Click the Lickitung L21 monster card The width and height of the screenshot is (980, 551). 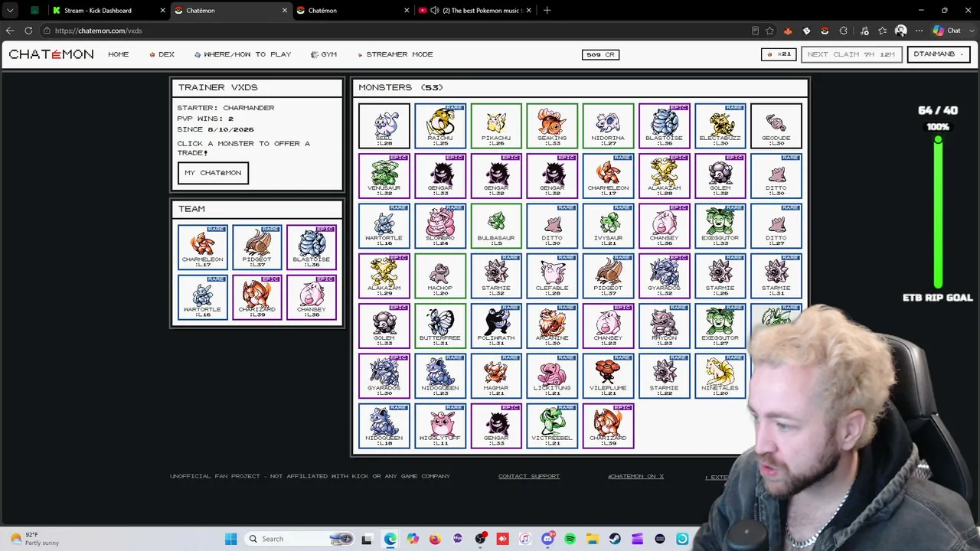pyautogui.click(x=552, y=376)
